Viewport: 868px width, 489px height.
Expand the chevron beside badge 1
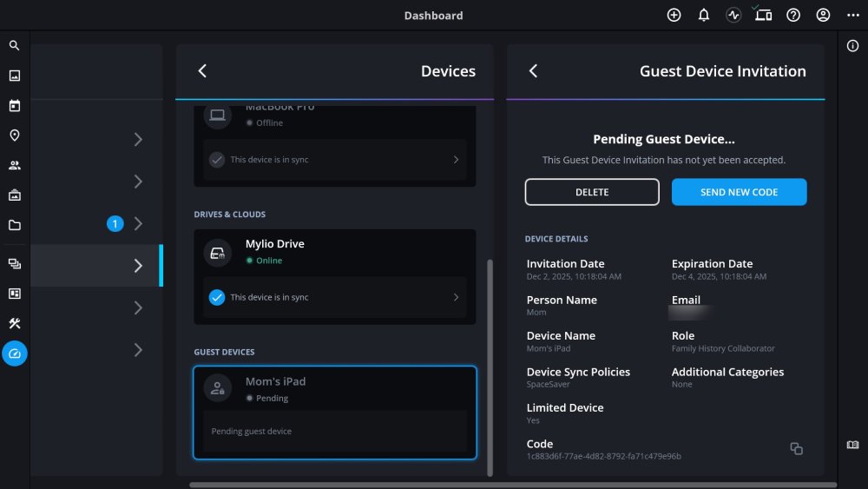click(x=138, y=223)
